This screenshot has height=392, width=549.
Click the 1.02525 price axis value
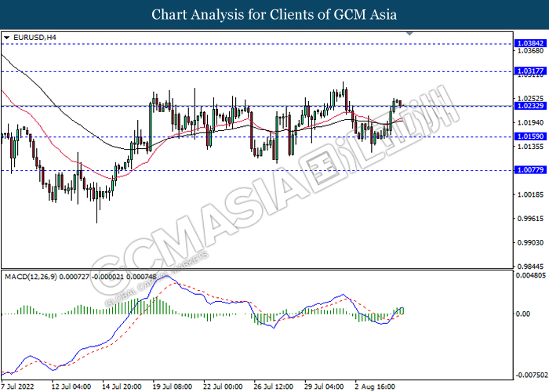[530, 99]
